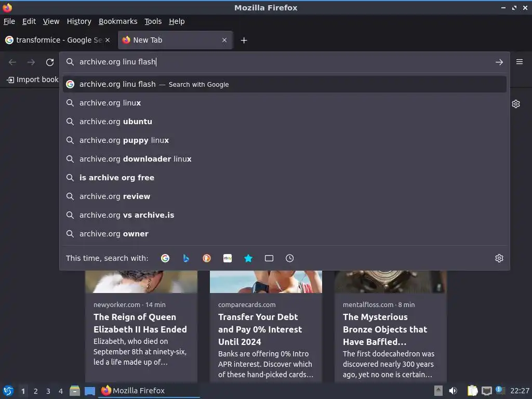Screen dimensions: 532x399
Task: Switch to virtual desktop 3
Action: pyautogui.click(x=48, y=391)
